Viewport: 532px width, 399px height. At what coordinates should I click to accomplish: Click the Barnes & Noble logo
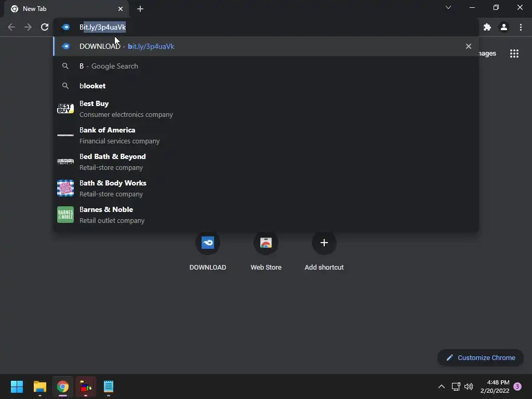point(65,215)
